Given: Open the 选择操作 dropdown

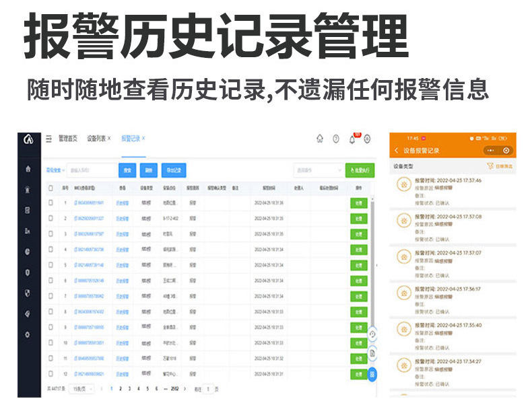Looking at the screenshot, I should [x=318, y=170].
